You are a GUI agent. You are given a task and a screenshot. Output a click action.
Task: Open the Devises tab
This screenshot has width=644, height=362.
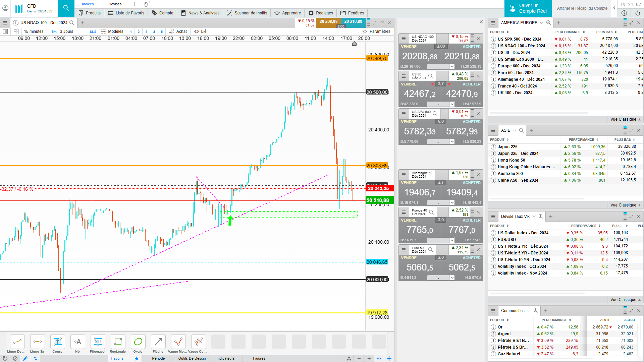[x=115, y=4]
